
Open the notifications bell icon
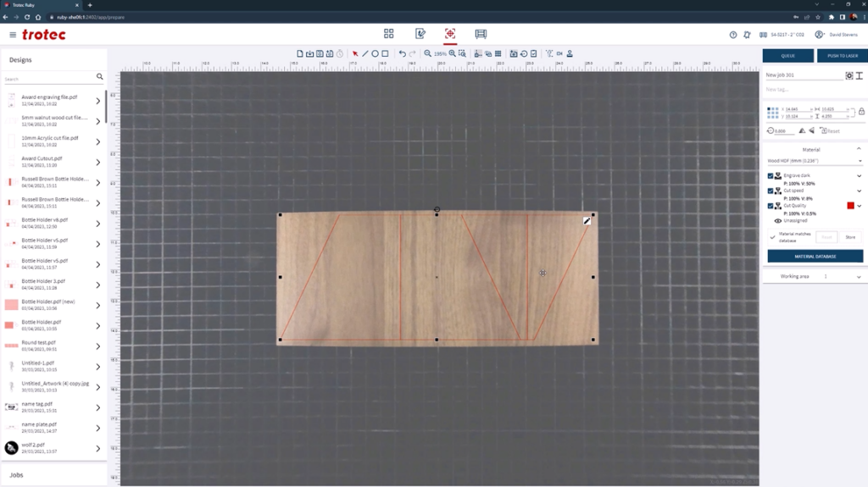(747, 35)
